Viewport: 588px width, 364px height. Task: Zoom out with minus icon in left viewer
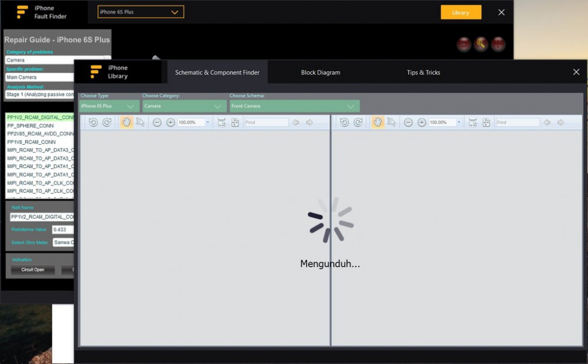pos(157,122)
